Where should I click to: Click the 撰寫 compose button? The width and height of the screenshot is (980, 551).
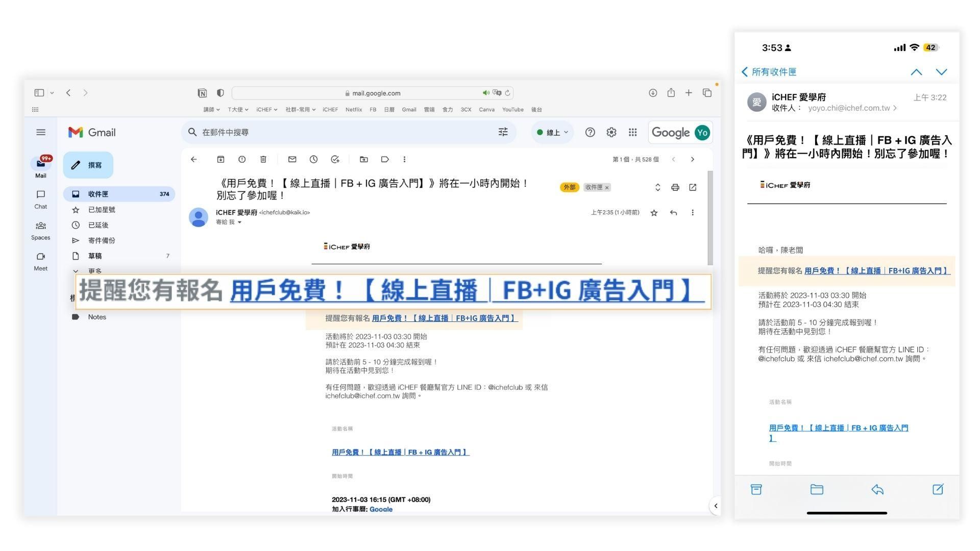(x=88, y=165)
